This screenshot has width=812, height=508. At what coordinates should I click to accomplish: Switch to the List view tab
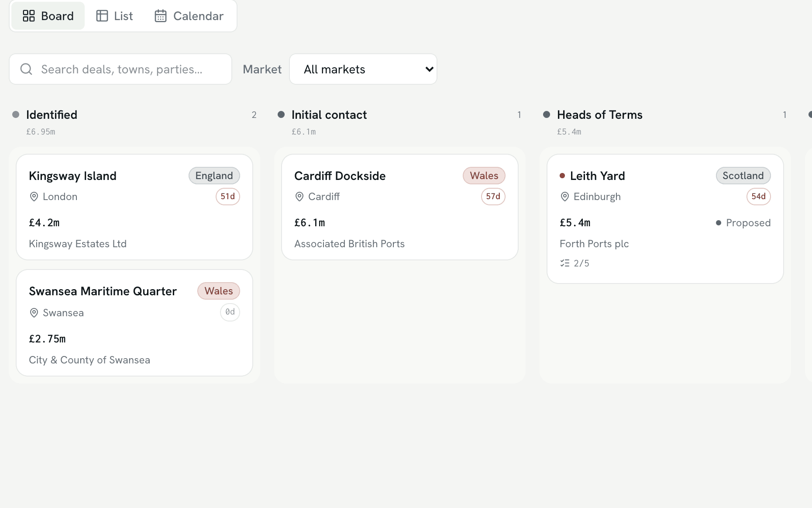point(114,16)
